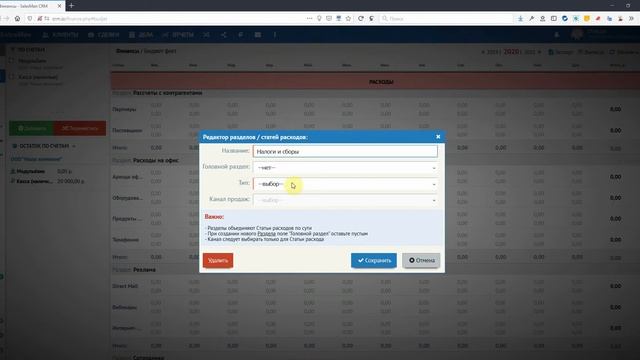This screenshot has width=640, height=360.
Task: Open the КЛИЕНТЫ menu in top navigation
Action: coord(60,35)
